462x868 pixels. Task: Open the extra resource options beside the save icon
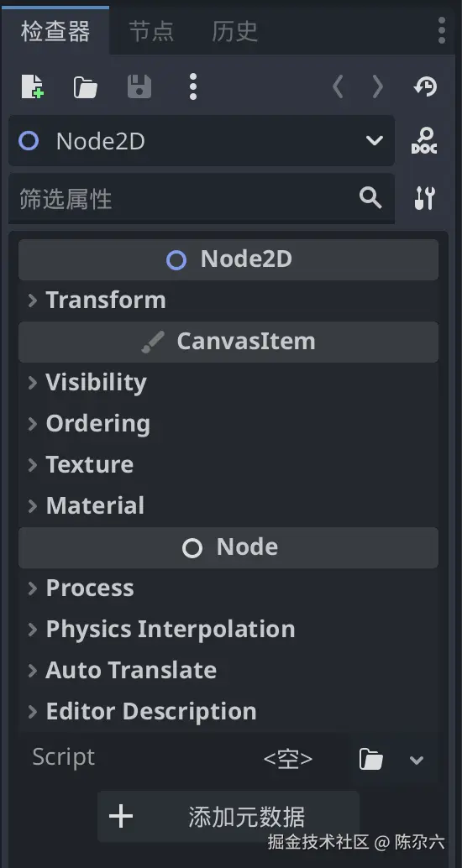(192, 87)
